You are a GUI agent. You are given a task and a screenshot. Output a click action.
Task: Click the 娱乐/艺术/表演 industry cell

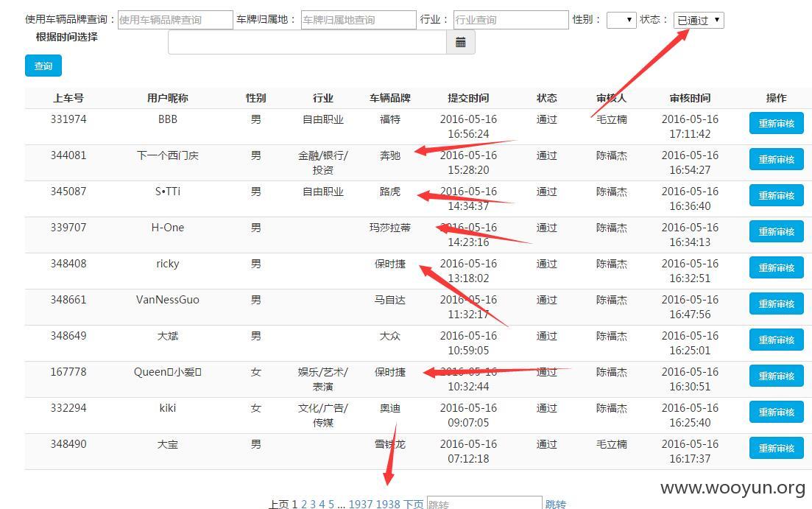pyautogui.click(x=323, y=379)
